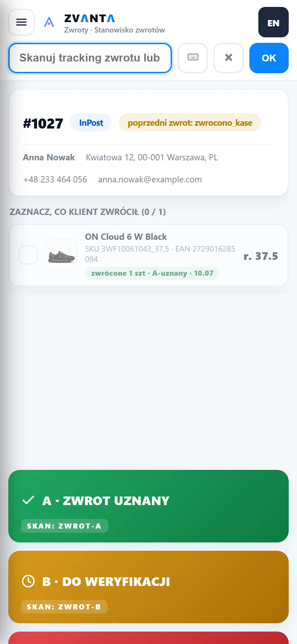Click the checkmark icon on option A
The width and height of the screenshot is (297, 644).
tap(28, 500)
